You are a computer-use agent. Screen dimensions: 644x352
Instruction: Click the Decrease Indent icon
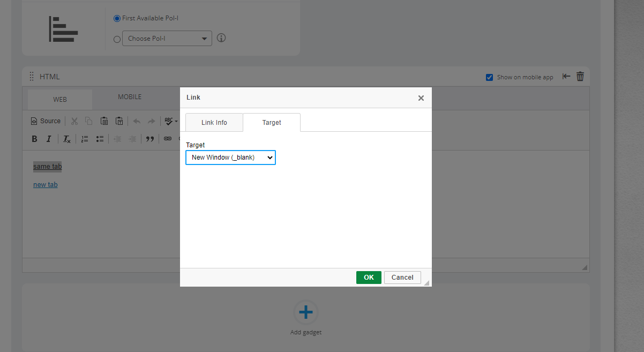[x=117, y=139]
